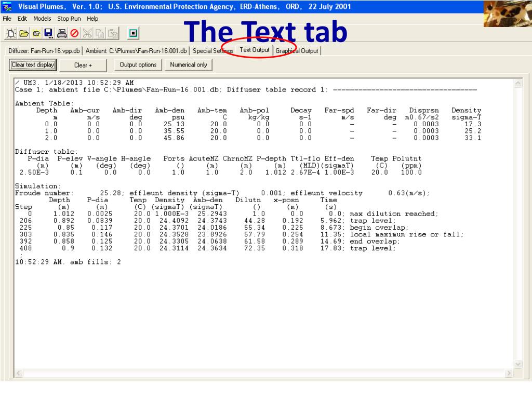Click the Amb-den value 25.13
The image size is (532, 399).
point(174,124)
